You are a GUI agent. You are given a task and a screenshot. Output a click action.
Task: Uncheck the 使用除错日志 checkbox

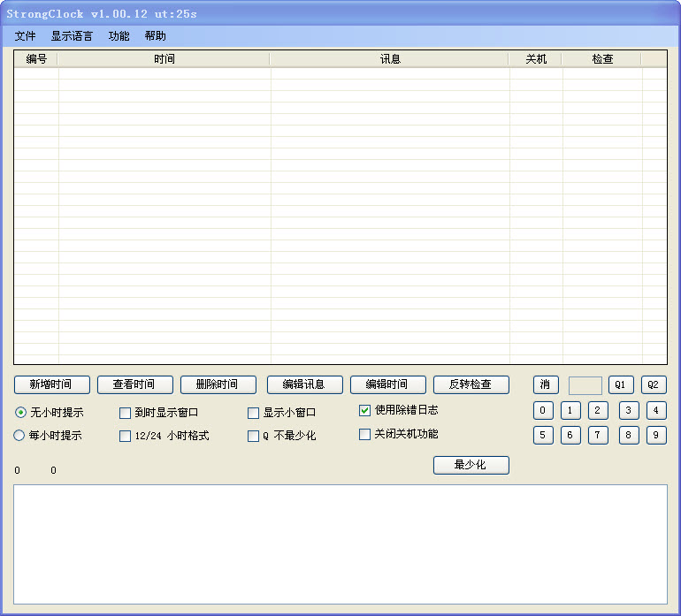(x=364, y=410)
